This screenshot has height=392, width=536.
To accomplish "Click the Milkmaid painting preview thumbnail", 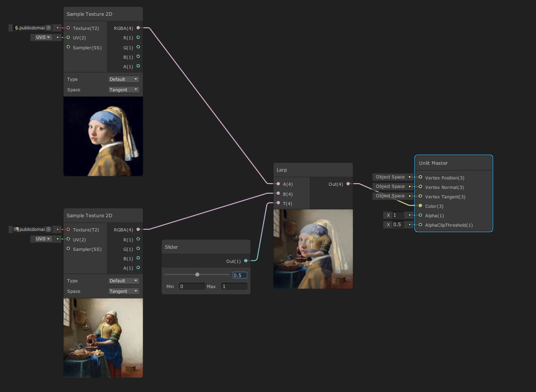I will tap(103, 338).
